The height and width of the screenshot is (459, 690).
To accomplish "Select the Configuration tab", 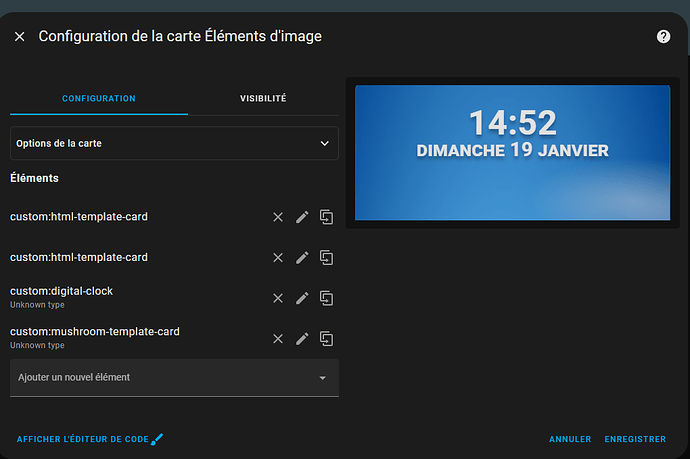I will (99, 99).
